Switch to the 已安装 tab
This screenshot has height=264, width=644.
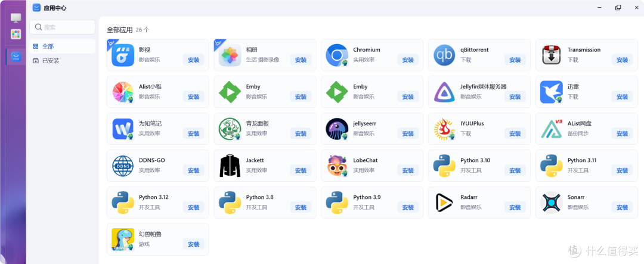coord(51,61)
